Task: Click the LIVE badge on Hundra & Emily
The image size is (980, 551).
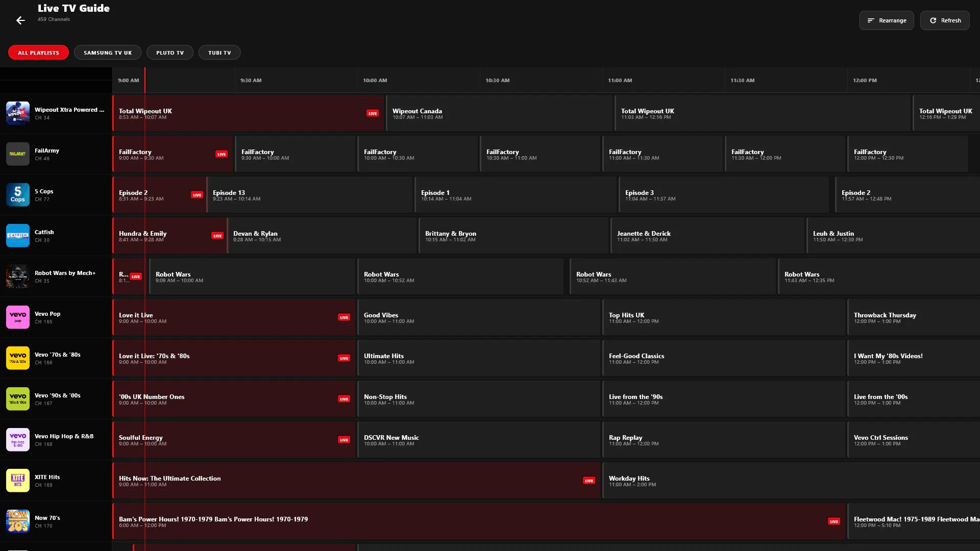Action: 217,236
